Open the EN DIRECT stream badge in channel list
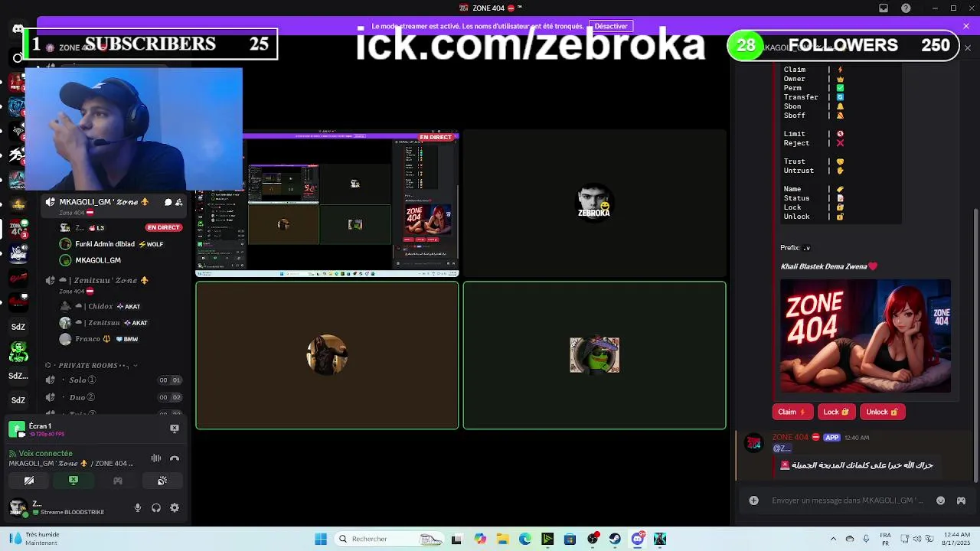980x551 pixels. [163, 227]
